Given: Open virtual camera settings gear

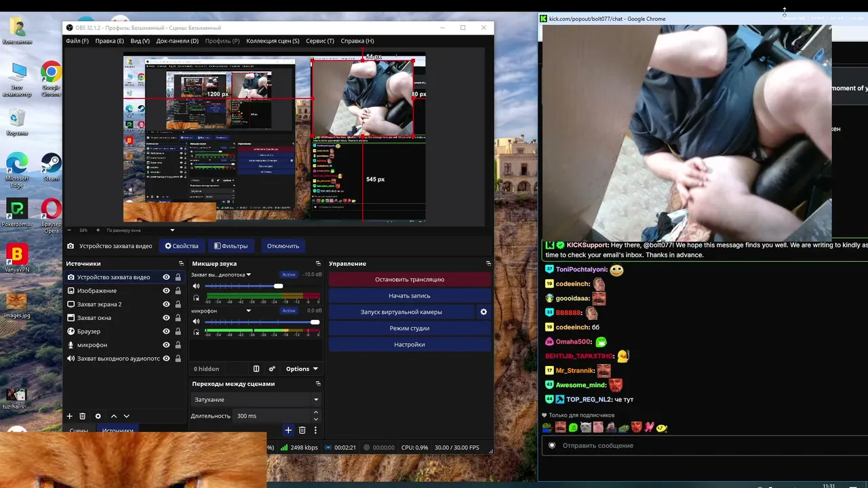Looking at the screenshot, I should pyautogui.click(x=484, y=312).
